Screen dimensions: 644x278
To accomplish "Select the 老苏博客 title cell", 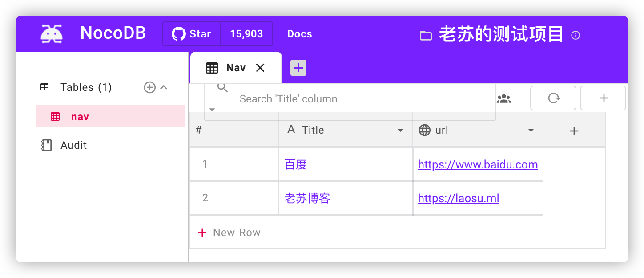I will coord(346,198).
